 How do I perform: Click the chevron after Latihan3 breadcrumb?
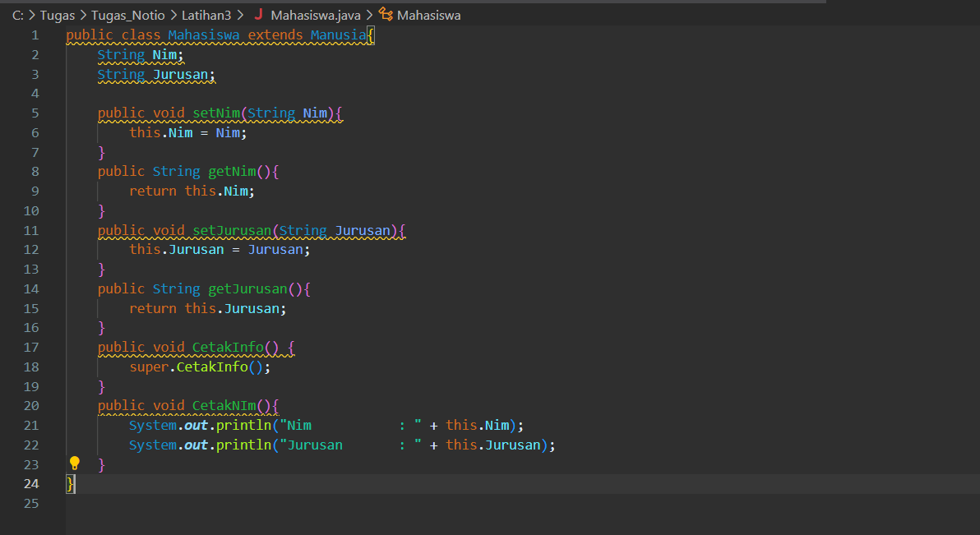(240, 15)
